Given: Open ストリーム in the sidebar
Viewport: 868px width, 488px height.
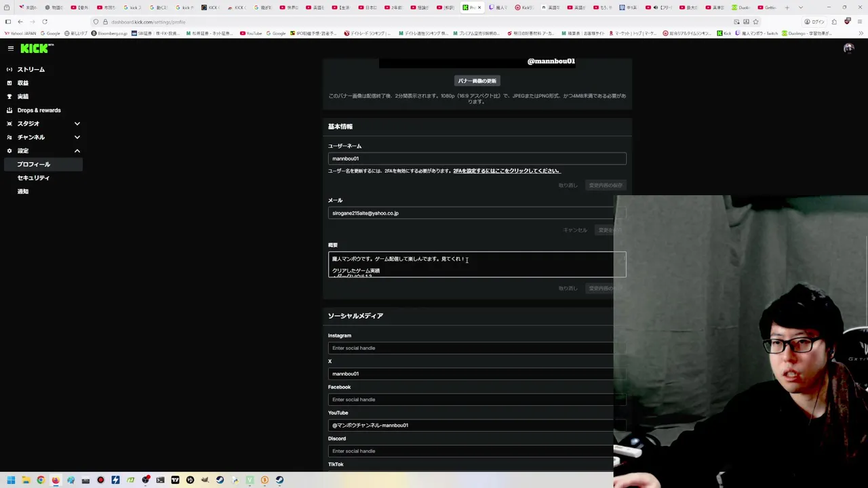Looking at the screenshot, I should pos(31,69).
